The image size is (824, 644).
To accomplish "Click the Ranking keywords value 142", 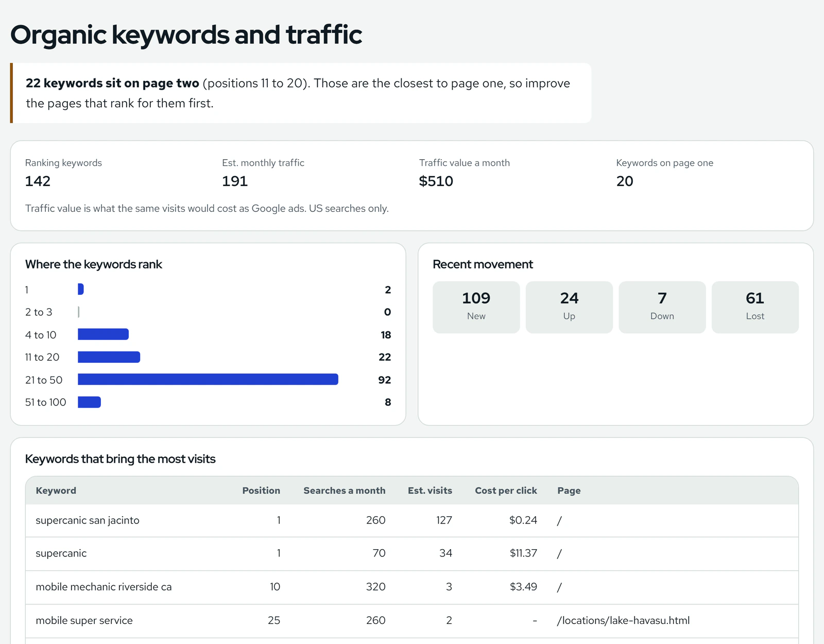I will [38, 181].
